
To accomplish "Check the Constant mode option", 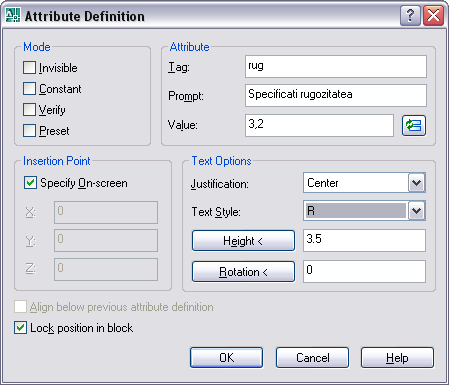I will [x=29, y=89].
